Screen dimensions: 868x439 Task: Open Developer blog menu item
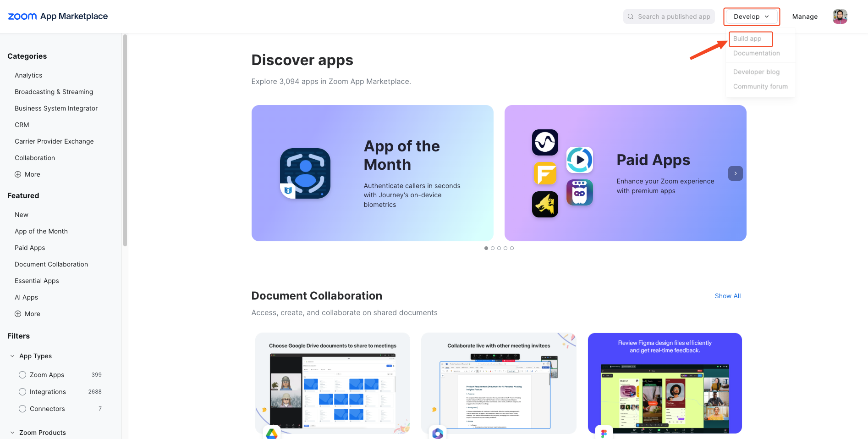pos(756,72)
